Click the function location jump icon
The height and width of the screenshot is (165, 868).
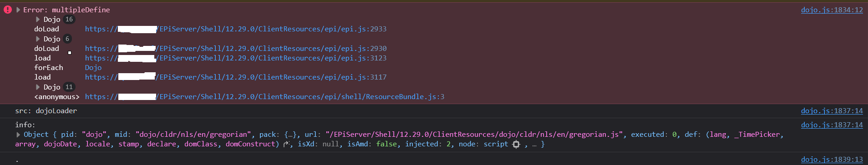pos(286,144)
